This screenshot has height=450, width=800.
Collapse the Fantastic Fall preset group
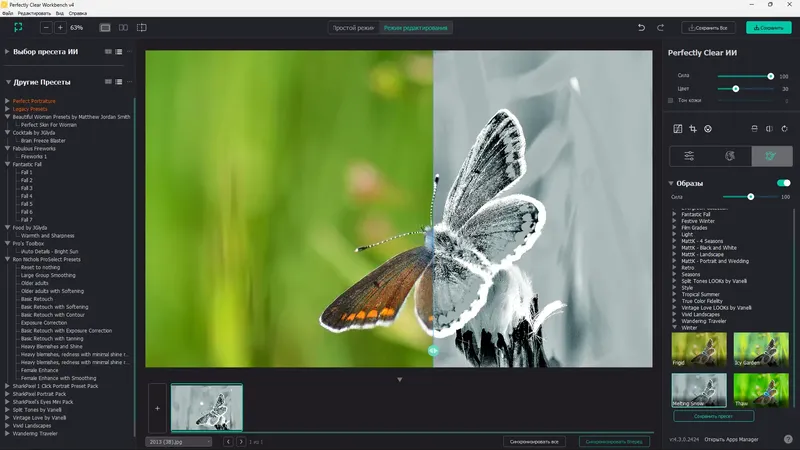pos(7,164)
